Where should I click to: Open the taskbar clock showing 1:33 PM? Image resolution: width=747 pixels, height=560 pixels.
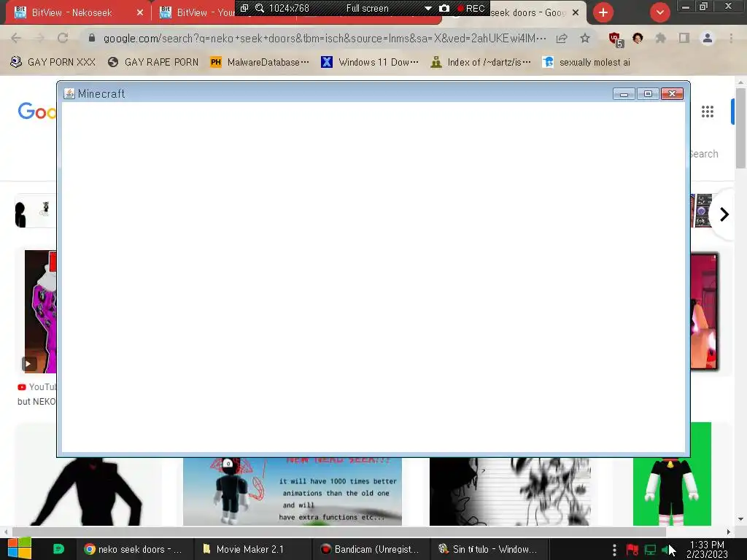pos(707,549)
